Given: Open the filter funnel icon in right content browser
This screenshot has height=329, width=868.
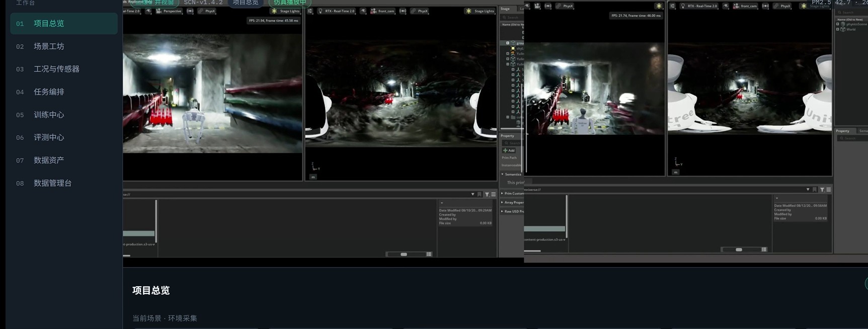Looking at the screenshot, I should point(822,190).
